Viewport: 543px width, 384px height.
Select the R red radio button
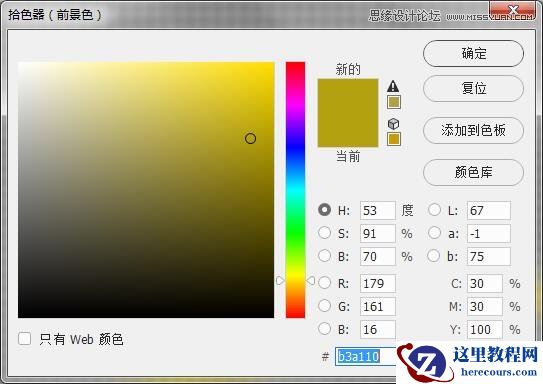[324, 283]
